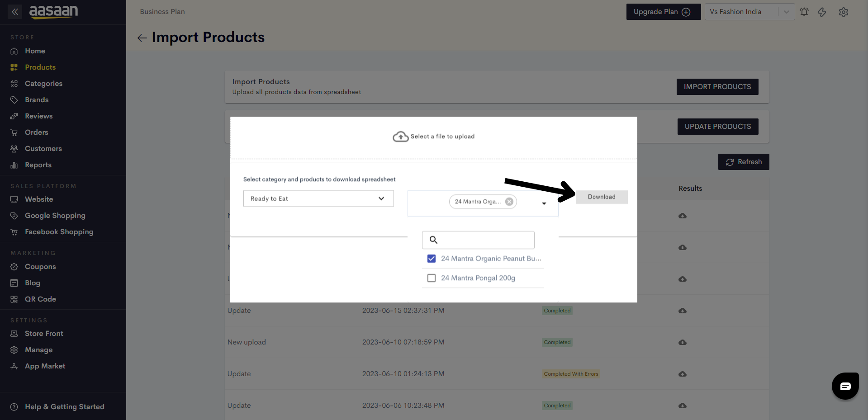Check 24 Mantra Pongal 200g checkbox

coord(432,278)
